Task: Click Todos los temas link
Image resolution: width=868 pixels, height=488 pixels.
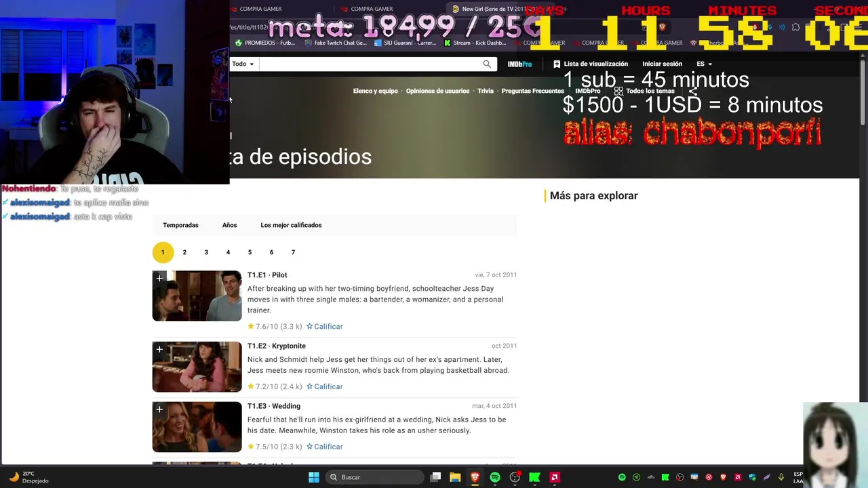Action: (650, 91)
